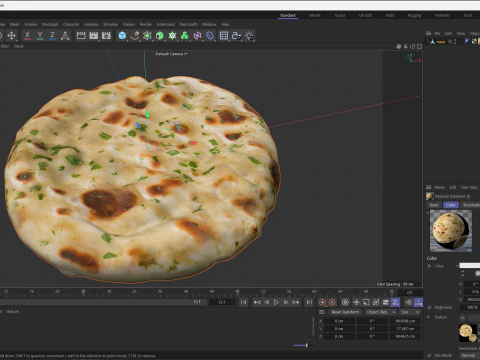480x360 pixels.
Task: Click the green Subdivision Surface generator icon
Action: (147, 35)
